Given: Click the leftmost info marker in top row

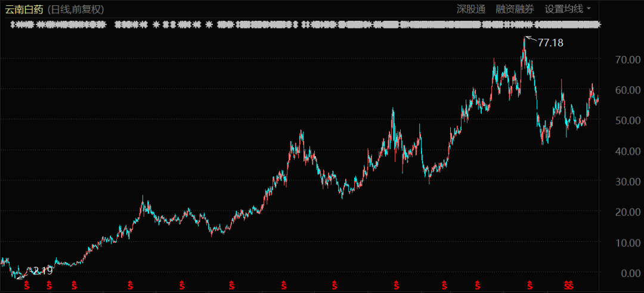Looking at the screenshot, I should coord(13,24).
